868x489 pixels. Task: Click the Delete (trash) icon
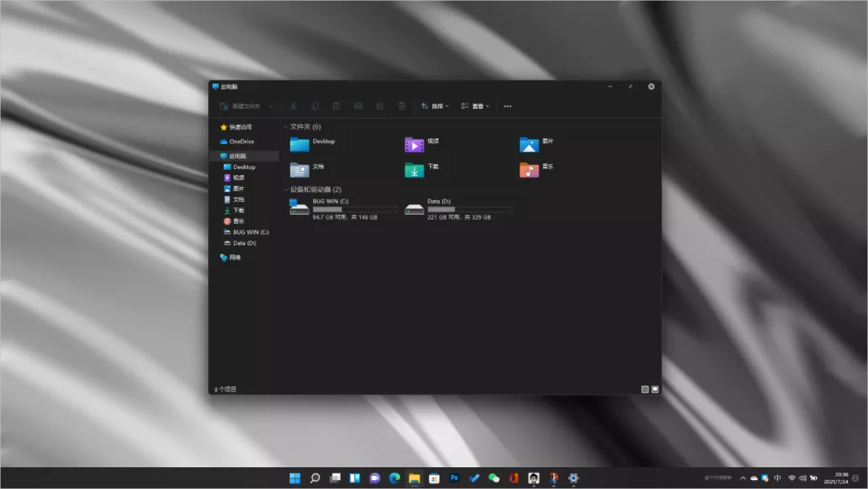click(401, 105)
